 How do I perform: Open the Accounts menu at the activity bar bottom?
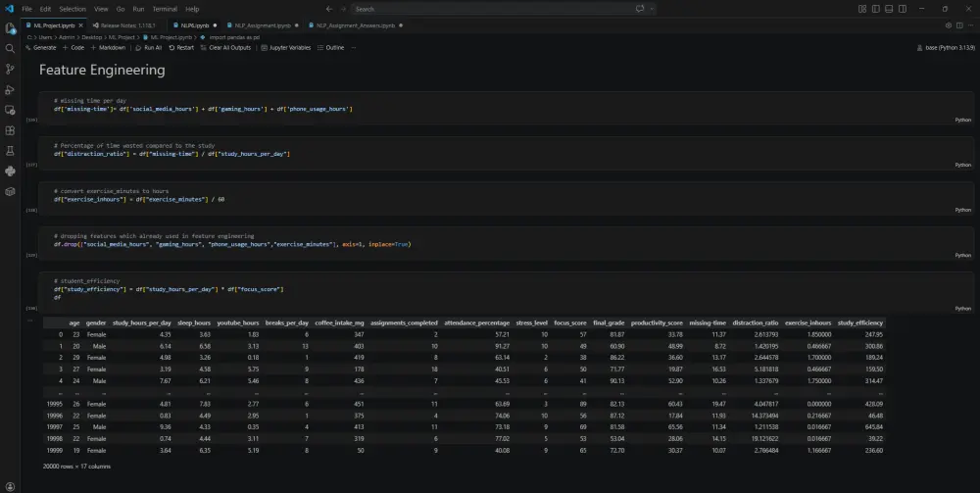click(x=10, y=487)
